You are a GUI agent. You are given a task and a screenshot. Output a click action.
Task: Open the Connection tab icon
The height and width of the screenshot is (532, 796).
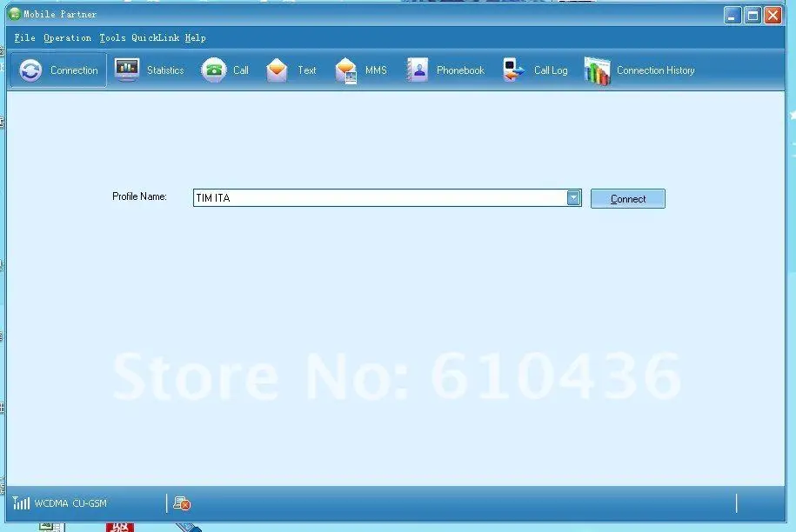[30, 70]
